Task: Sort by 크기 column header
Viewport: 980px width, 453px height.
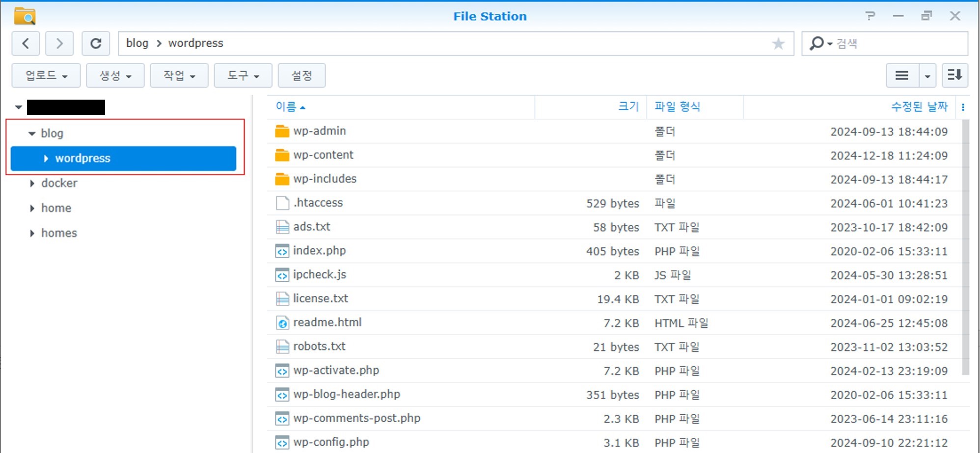Action: pos(591,107)
